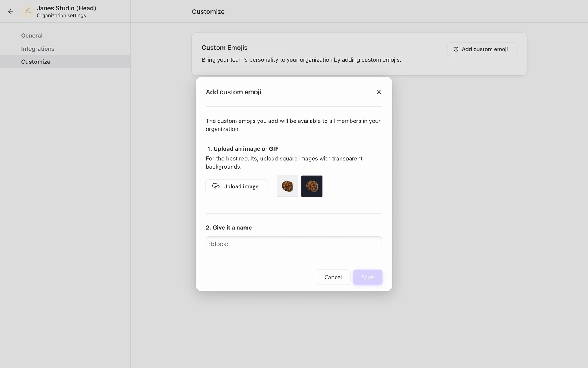Click the Give it a name label
Screen dimensions: 588x368
229,228
